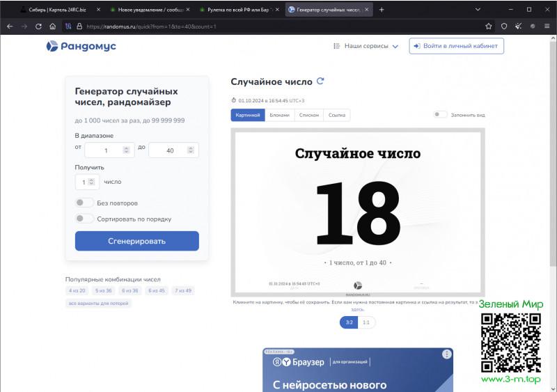The height and width of the screenshot is (392, 557).
Task: Toggle 'Сортировать по порядку' switch
Action: pos(84,219)
